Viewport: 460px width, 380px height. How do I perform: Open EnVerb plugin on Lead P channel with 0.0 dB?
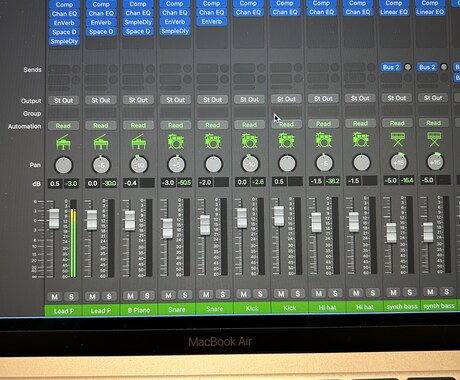101,22
